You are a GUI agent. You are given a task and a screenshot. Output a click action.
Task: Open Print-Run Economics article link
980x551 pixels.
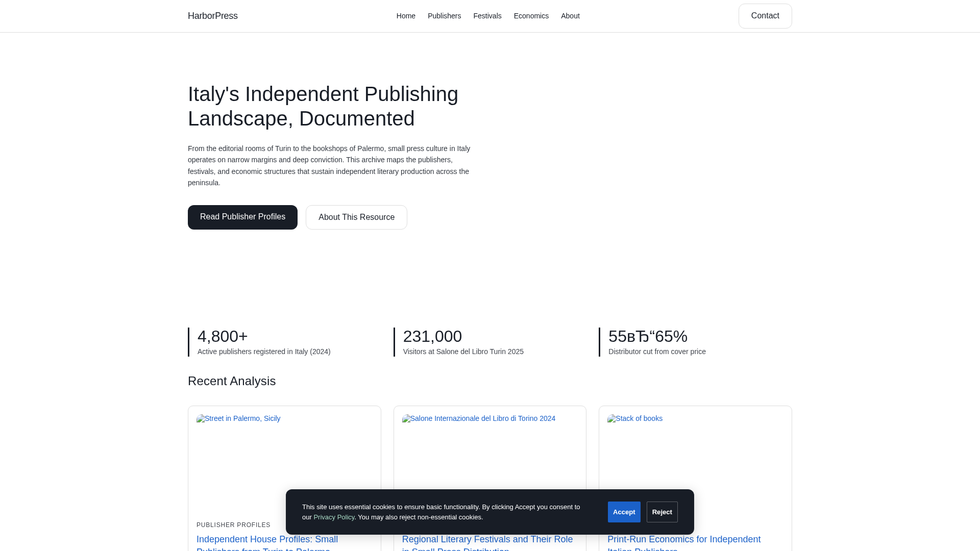(684, 542)
